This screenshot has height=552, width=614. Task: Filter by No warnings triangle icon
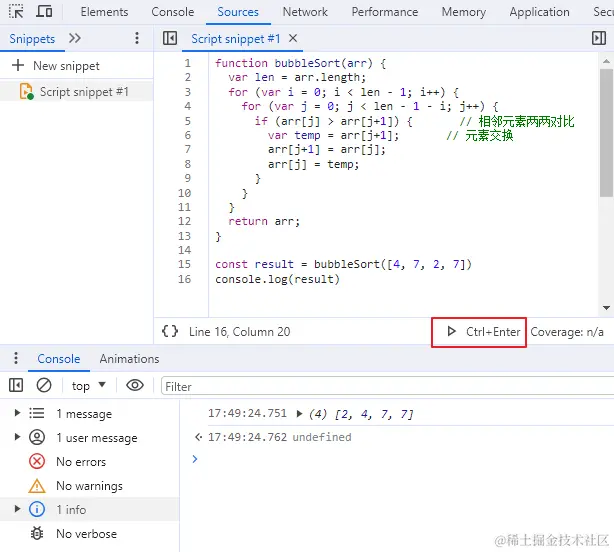(x=37, y=486)
